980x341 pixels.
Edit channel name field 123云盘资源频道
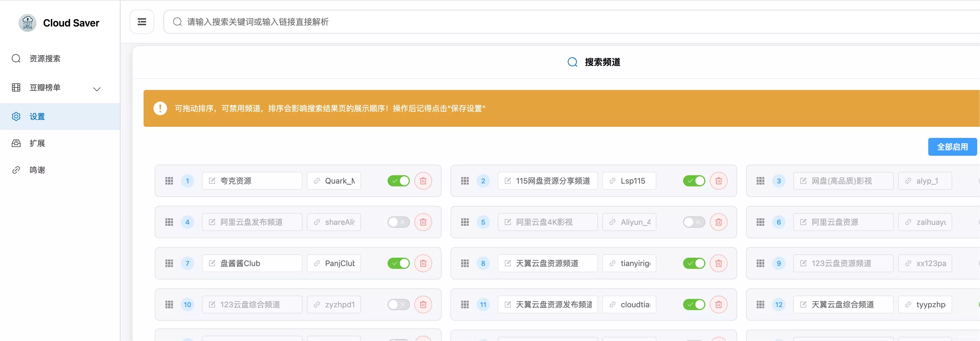pos(843,263)
